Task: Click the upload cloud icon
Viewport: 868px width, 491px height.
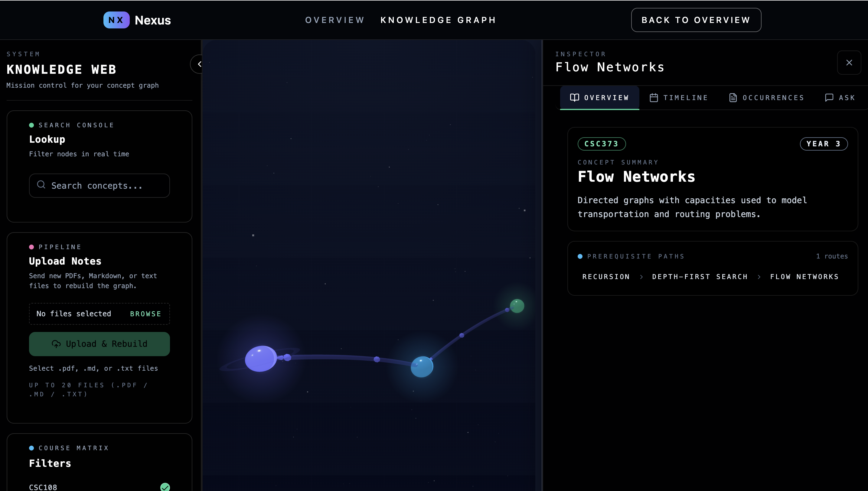Action: (x=56, y=344)
